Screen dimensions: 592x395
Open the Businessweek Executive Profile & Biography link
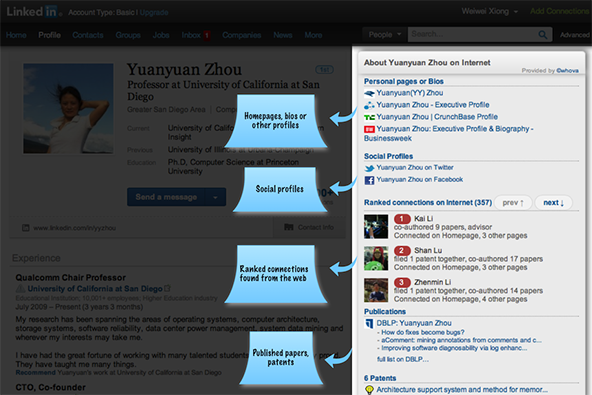(x=449, y=134)
